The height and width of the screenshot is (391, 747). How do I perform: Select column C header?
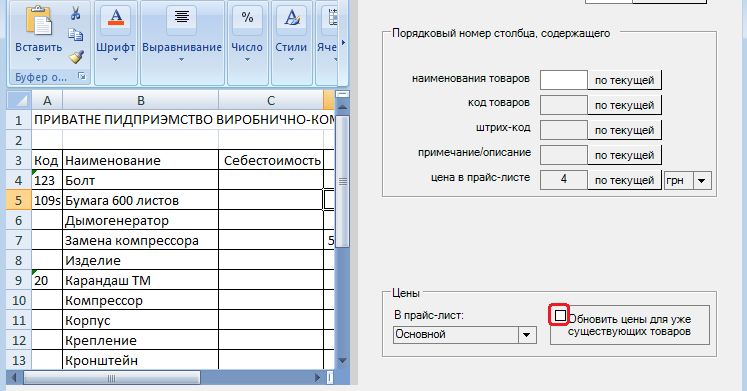coord(271,100)
